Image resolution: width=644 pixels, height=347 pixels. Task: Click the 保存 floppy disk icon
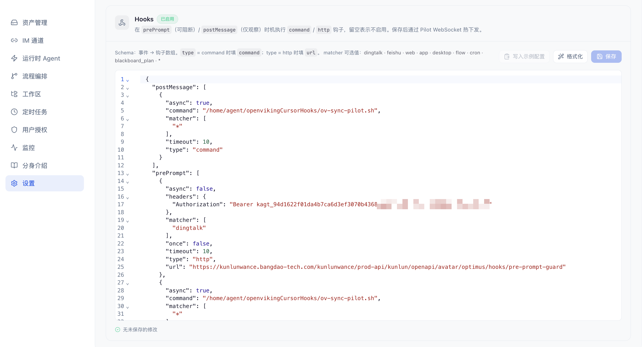(600, 57)
